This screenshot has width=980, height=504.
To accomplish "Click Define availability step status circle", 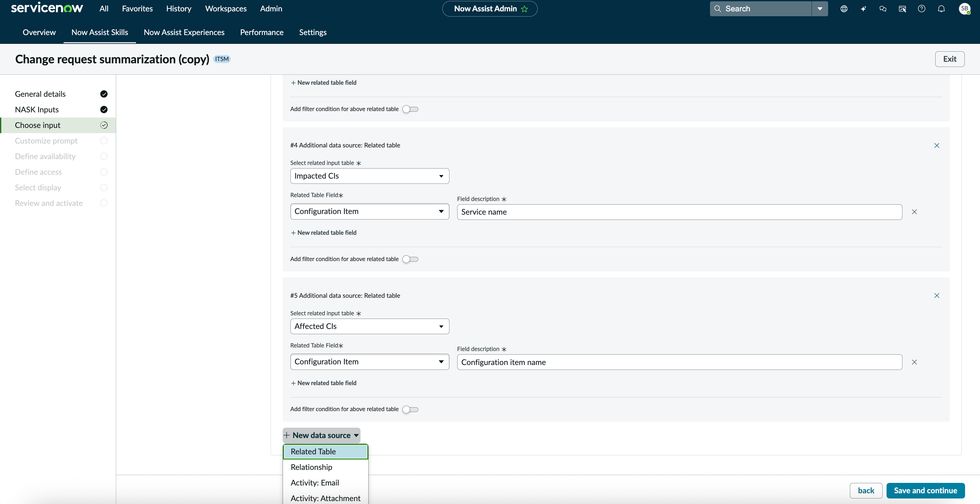I will coord(104,157).
